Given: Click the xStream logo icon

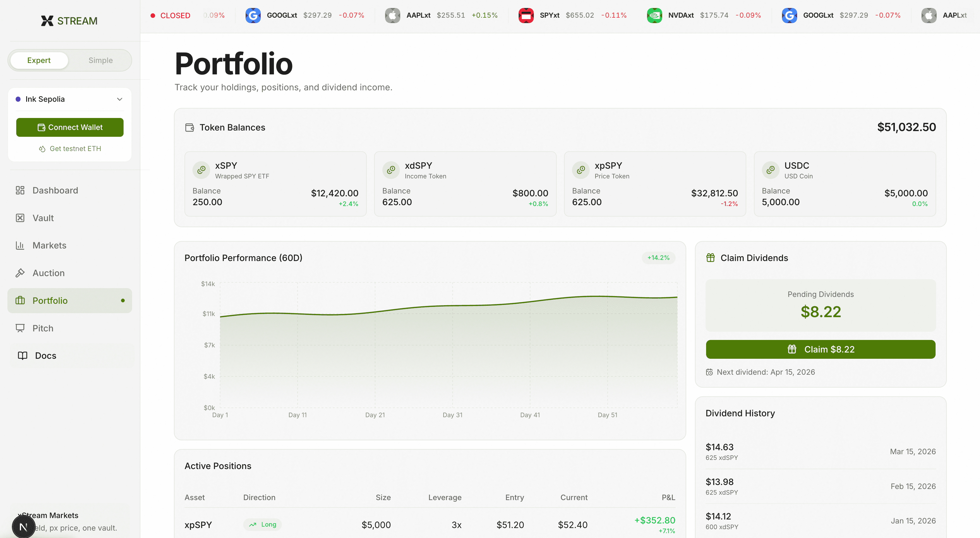Looking at the screenshot, I should pos(47,21).
